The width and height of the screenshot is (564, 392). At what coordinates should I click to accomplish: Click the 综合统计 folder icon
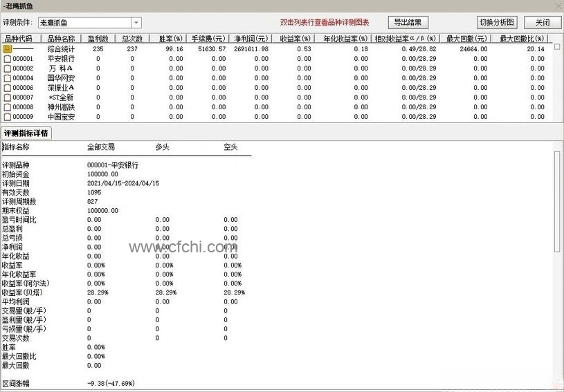(x=8, y=49)
